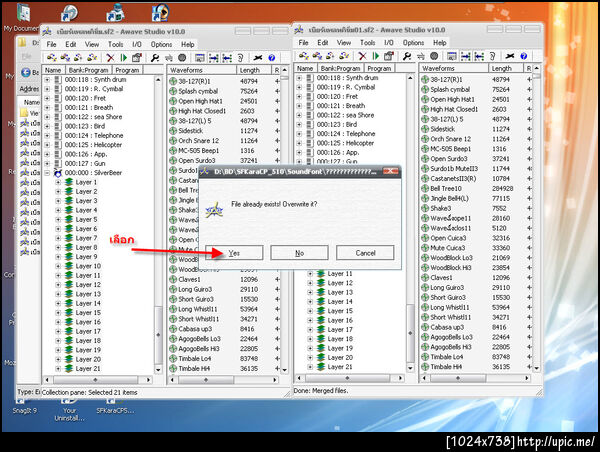Image resolution: width=600 pixels, height=452 pixels.
Task: Expand Layer 10 in left window
Action: pyautogui.click(x=58, y=266)
